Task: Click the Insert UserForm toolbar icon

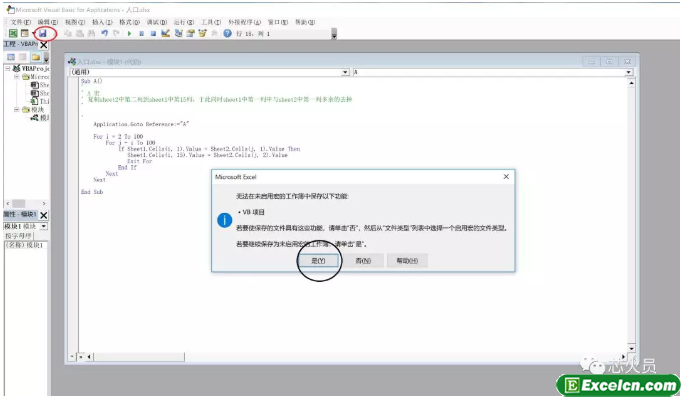Action: pos(25,33)
